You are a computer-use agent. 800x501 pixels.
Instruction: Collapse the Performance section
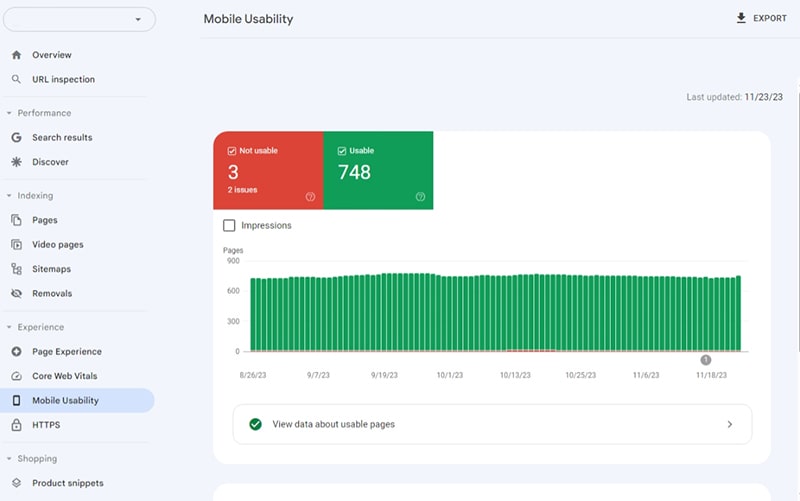pyautogui.click(x=9, y=113)
